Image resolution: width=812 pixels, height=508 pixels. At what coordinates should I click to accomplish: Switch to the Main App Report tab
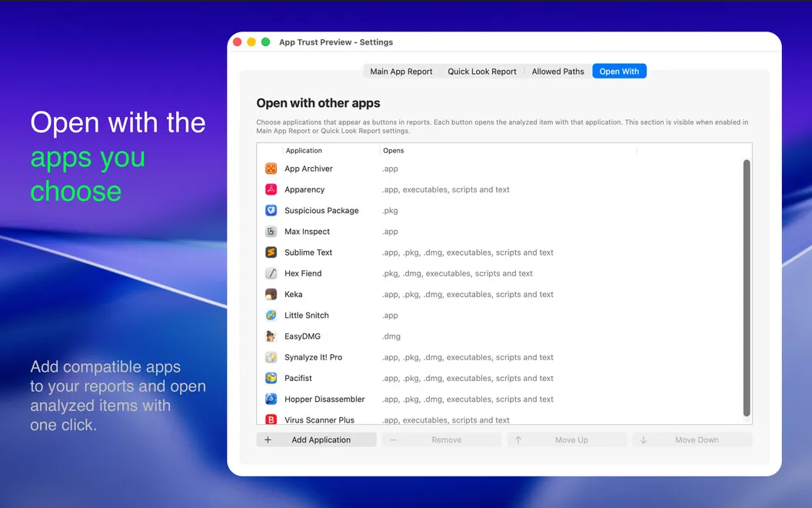pos(401,72)
